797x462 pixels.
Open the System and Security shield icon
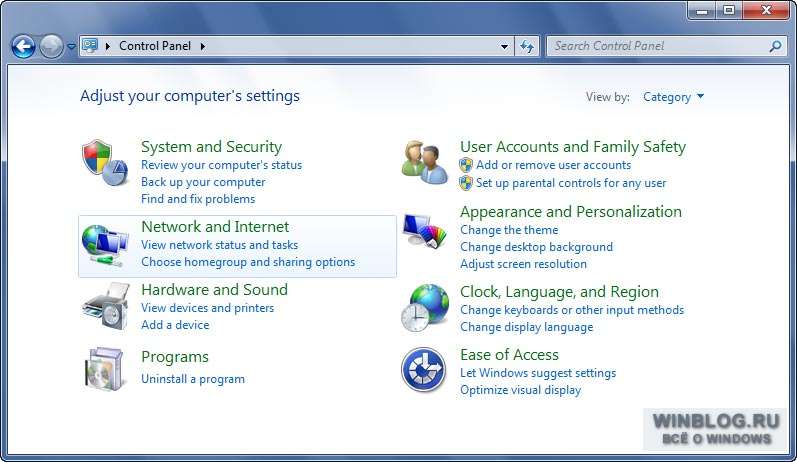(105, 163)
